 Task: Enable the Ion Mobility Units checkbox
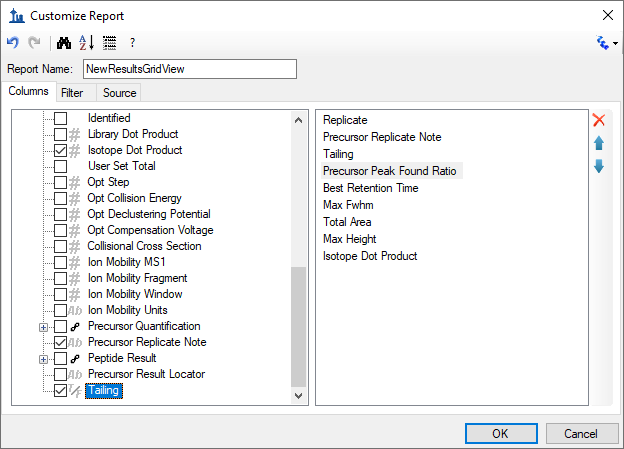pyautogui.click(x=60, y=310)
